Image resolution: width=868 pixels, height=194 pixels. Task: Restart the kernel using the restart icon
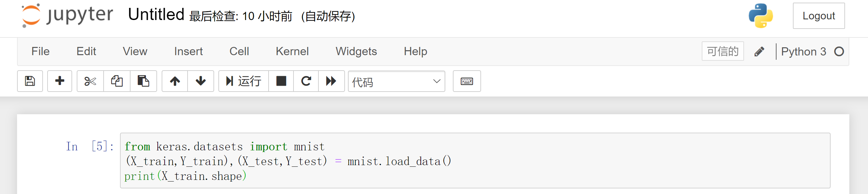coord(306,81)
